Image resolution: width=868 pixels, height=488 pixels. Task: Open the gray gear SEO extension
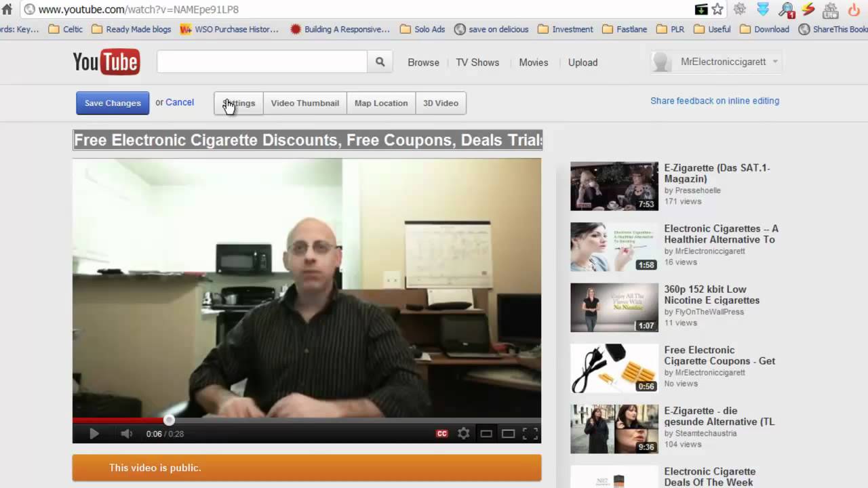[x=740, y=9]
